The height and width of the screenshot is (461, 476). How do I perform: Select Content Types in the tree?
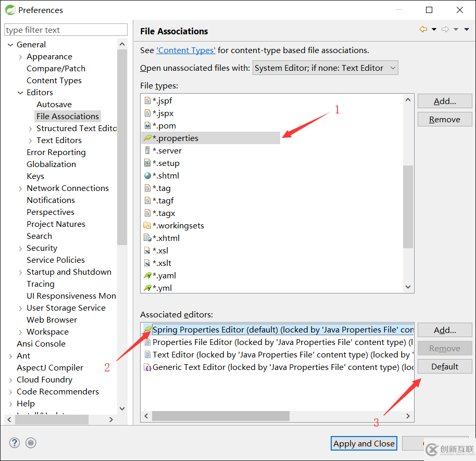54,80
